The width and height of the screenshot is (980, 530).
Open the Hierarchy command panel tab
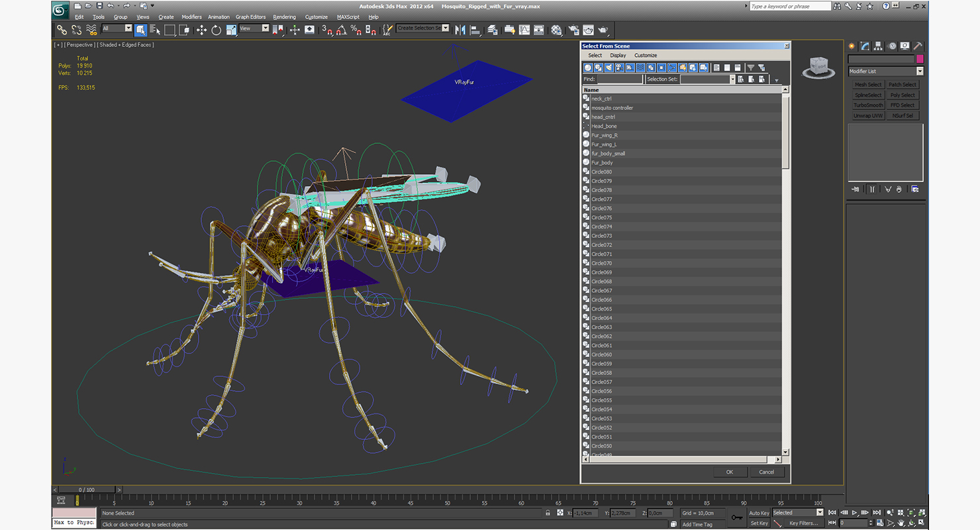(879, 46)
